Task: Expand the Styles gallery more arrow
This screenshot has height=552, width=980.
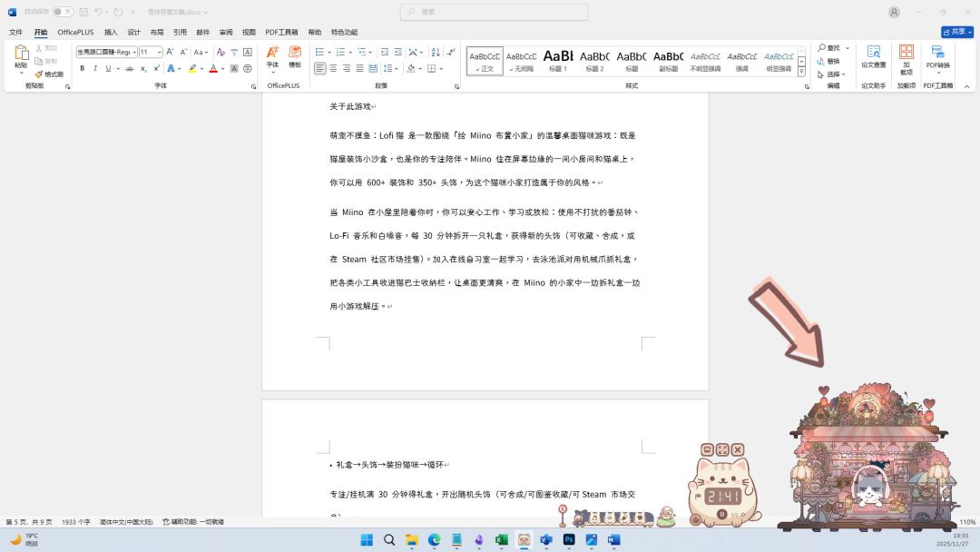Action: [801, 72]
